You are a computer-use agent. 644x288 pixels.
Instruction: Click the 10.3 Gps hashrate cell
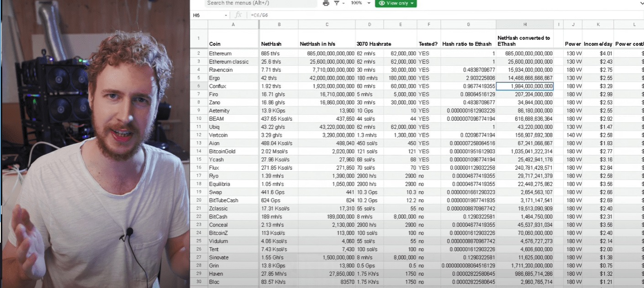(x=370, y=192)
